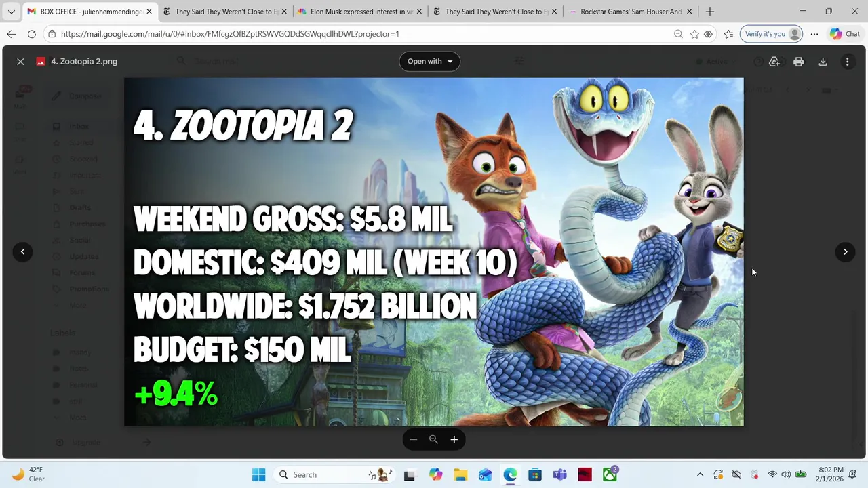Open Microsoft Teams from the taskbar

coord(560,474)
